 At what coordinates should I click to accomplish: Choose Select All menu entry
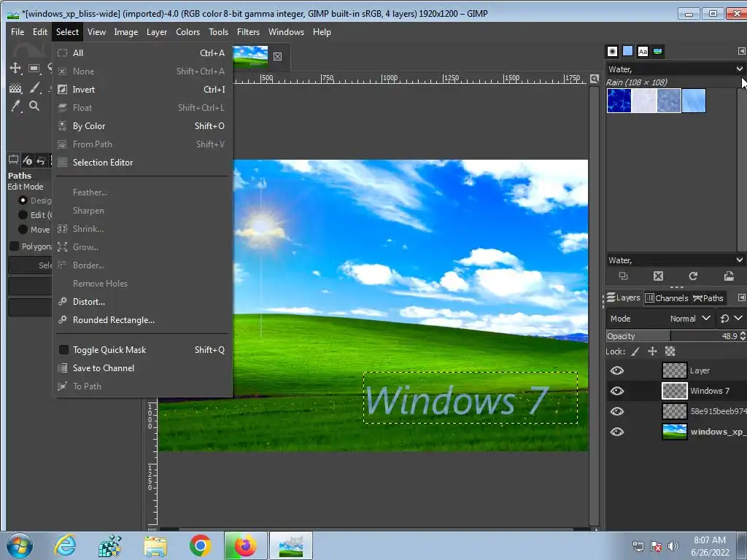coord(142,52)
